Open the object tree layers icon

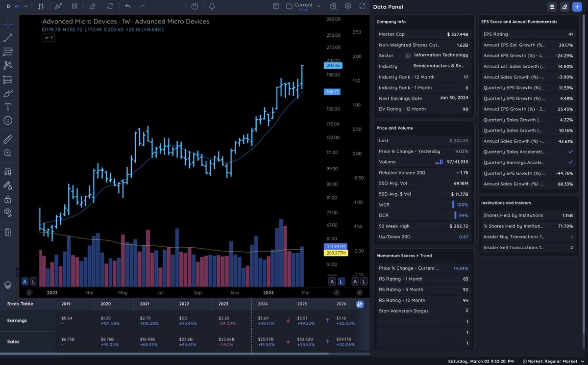[x=8, y=285]
